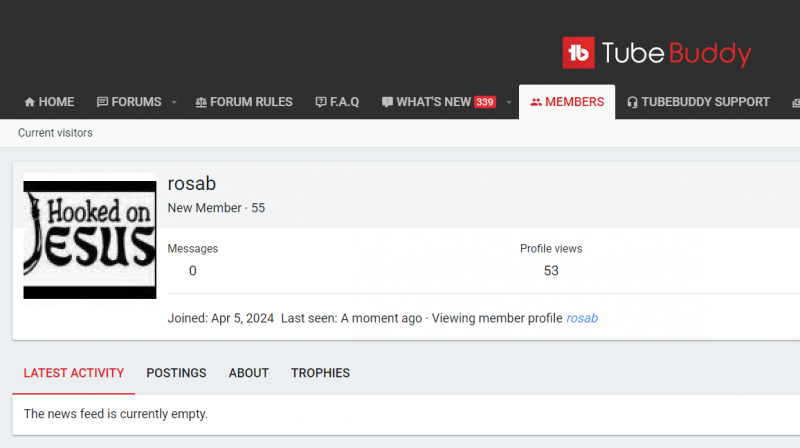Open TubeBuddy Support headset link

pos(698,102)
